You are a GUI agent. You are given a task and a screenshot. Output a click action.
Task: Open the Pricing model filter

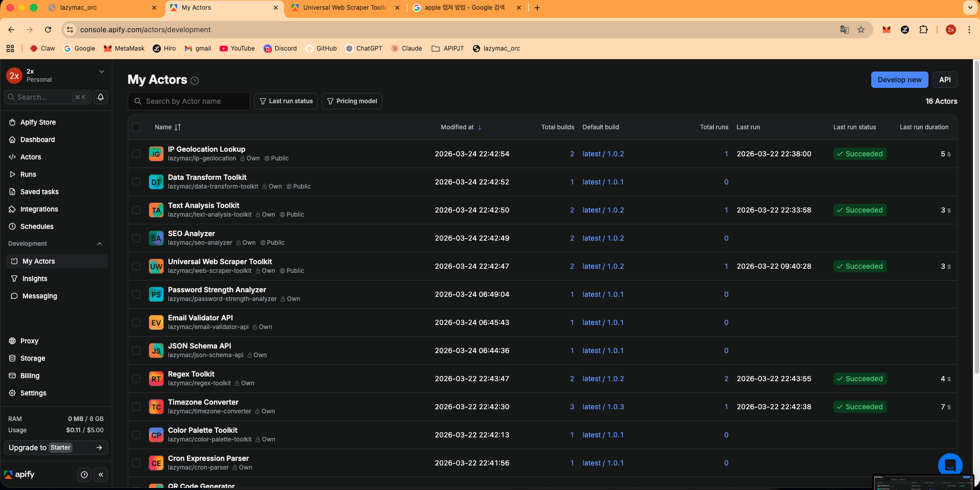tap(351, 101)
